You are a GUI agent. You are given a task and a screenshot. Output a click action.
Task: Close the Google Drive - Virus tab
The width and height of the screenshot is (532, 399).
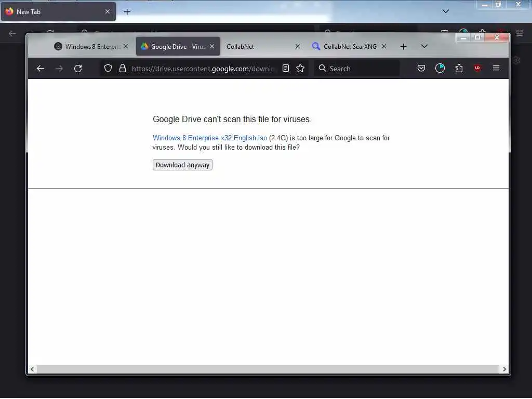212,46
